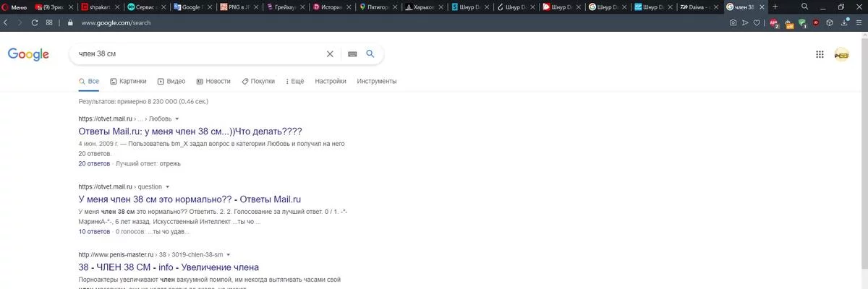This screenshot has height=289, width=868.
Task: Close the shpakart tab
Action: tap(117, 7)
